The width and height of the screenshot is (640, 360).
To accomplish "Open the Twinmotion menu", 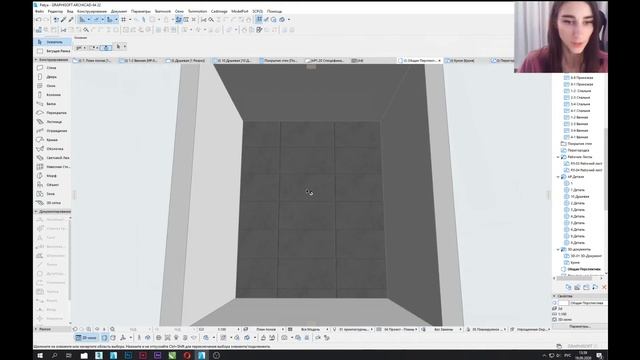I will pyautogui.click(x=197, y=11).
